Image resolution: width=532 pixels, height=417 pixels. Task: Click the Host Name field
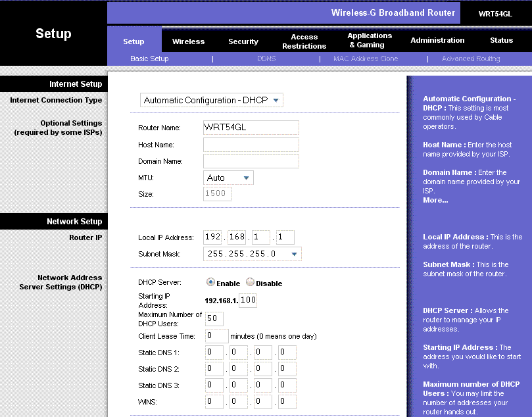tap(251, 145)
